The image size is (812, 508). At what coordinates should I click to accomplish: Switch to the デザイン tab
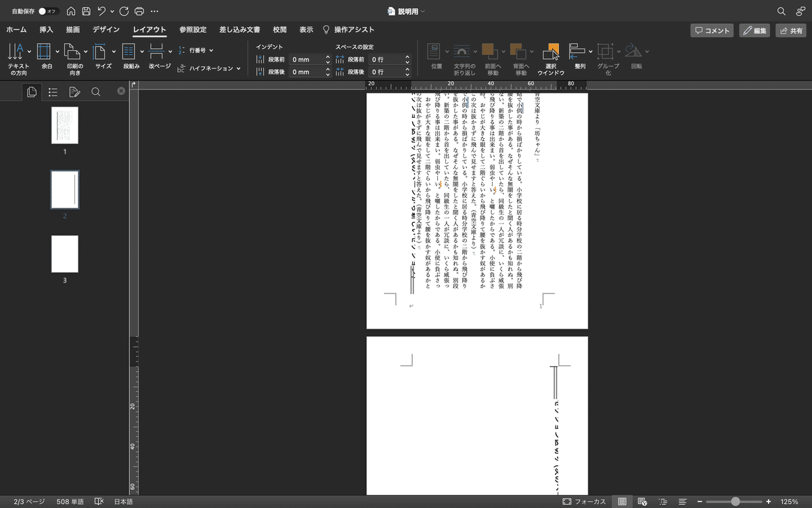[106, 30]
